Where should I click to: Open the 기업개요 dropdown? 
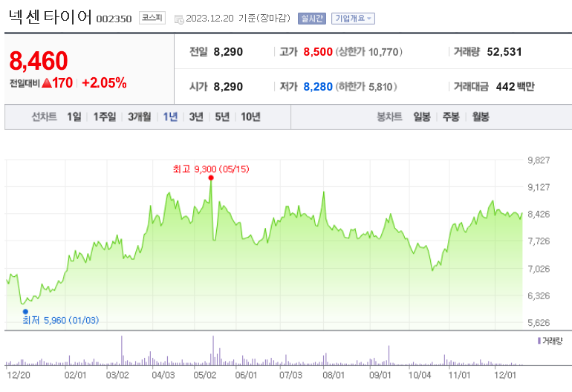point(353,19)
